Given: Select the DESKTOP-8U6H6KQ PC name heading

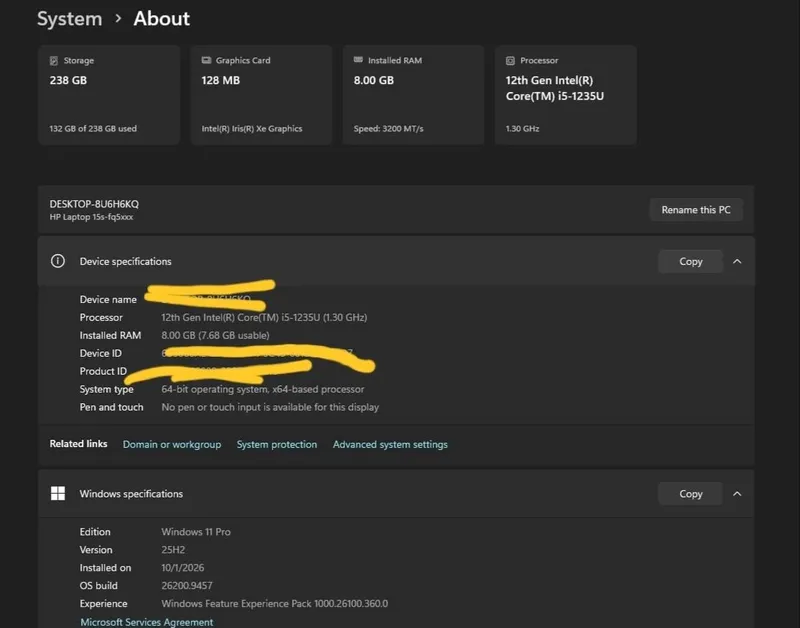Looking at the screenshot, I should click(x=94, y=204).
